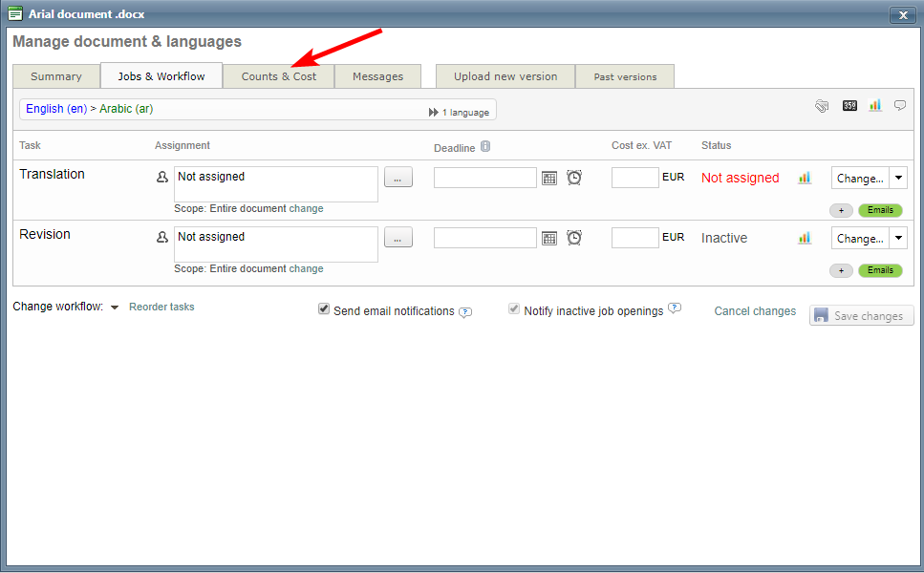Toggle Send email notifications checkbox
This screenshot has width=924, height=573.
tap(324, 309)
